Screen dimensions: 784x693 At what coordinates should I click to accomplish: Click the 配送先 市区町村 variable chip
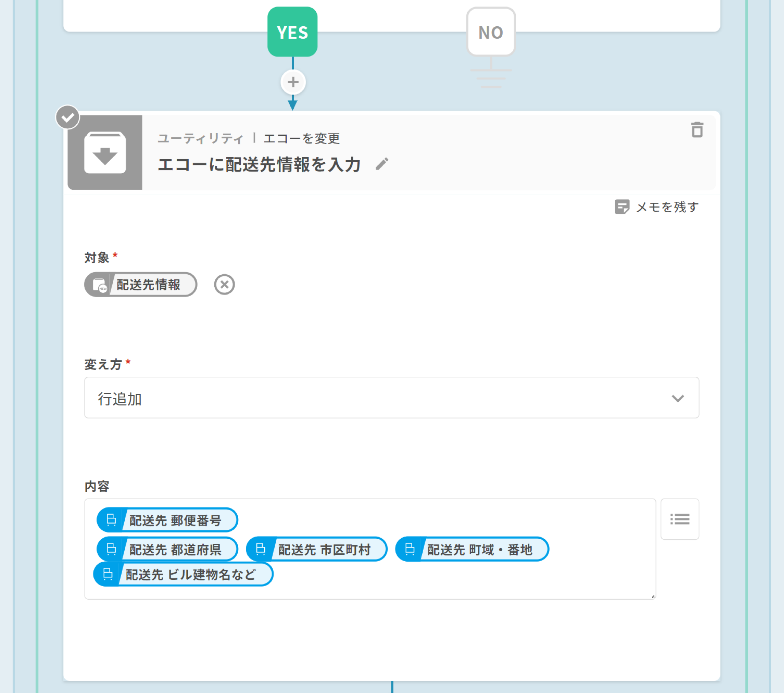click(316, 549)
